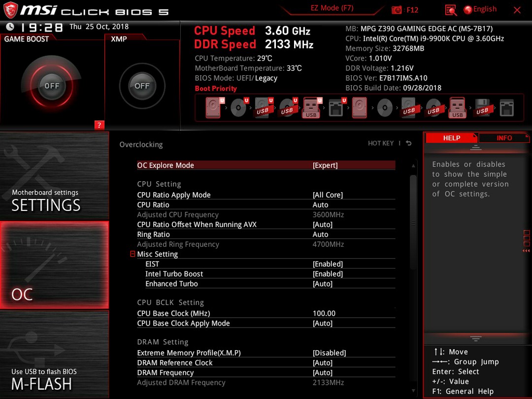Switch to the HELP tab
Viewport: 532px width, 399px height.
coord(451,138)
